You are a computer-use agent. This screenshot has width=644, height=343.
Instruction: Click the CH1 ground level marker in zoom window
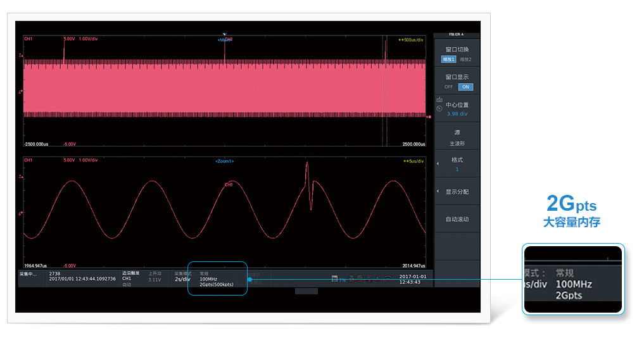[x=21, y=213]
